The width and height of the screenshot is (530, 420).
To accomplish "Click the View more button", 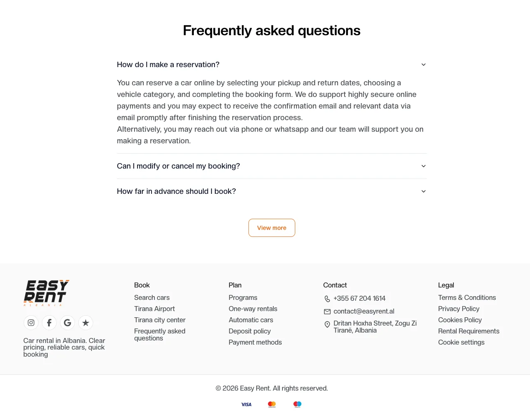I will tap(272, 228).
